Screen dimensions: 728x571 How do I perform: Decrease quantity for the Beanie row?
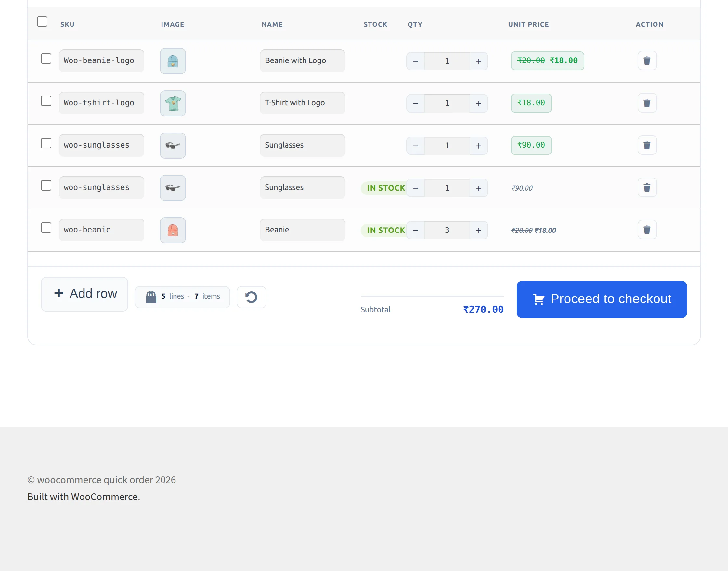tap(416, 230)
